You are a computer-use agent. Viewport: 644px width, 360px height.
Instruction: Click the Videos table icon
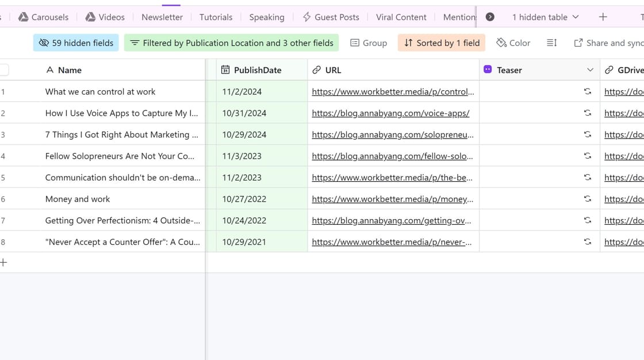89,17
